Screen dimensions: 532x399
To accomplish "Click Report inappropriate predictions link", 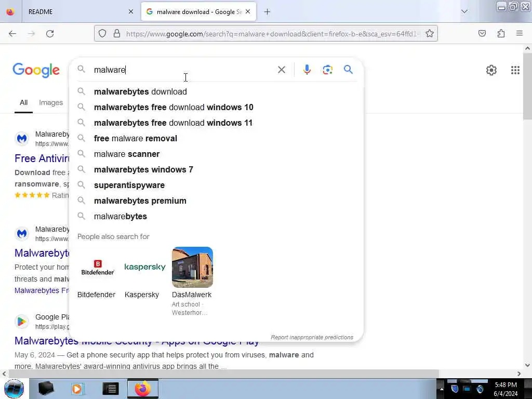I will pyautogui.click(x=312, y=337).
